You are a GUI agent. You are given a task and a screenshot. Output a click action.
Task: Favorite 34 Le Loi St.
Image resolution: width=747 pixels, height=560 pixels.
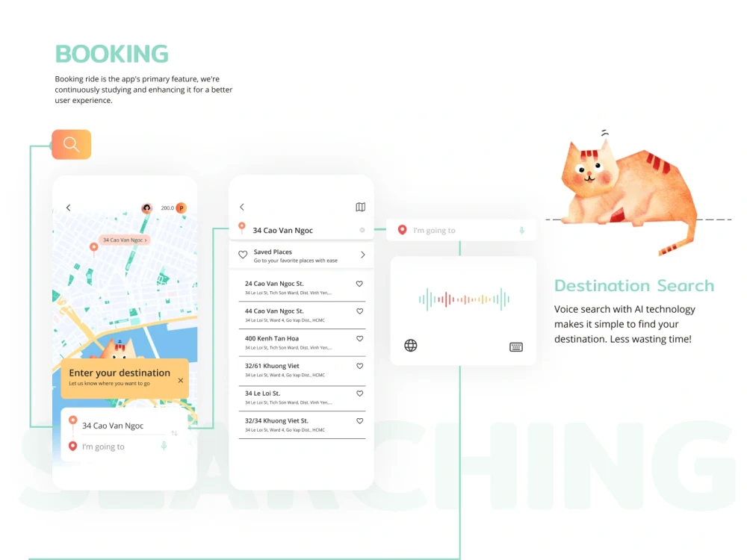[360, 393]
